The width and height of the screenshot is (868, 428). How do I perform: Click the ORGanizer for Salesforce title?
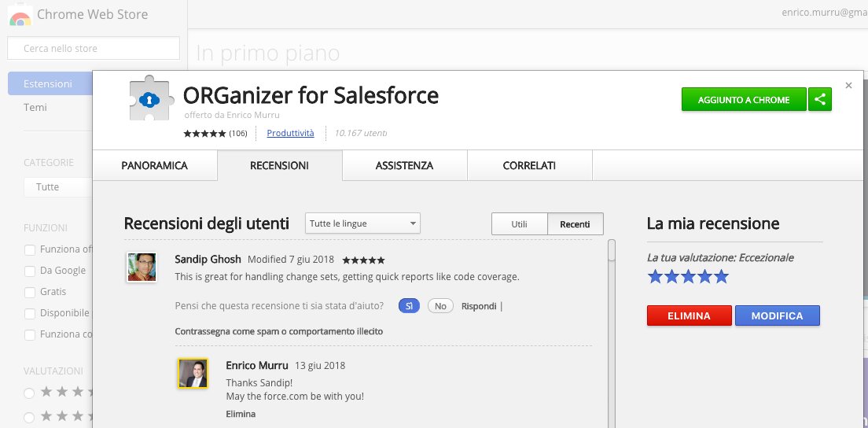coord(311,95)
